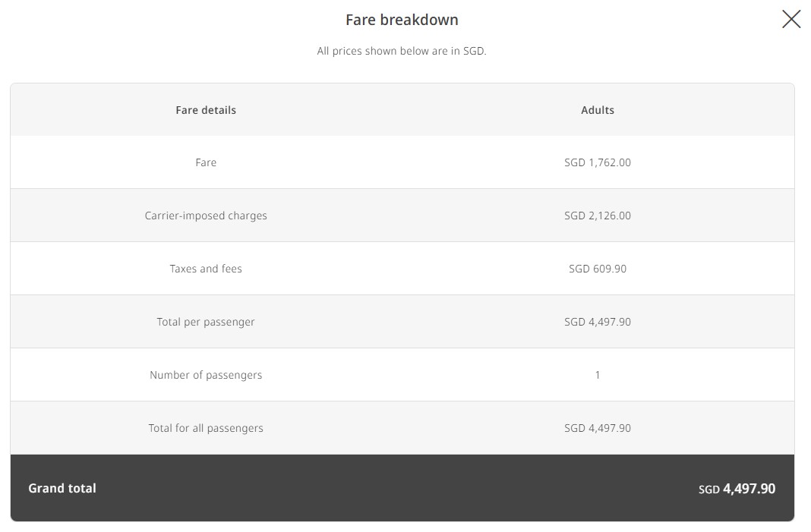This screenshot has width=811, height=532.
Task: Click the bold Grand total SGD 4,497.90 amount
Action: (749, 489)
